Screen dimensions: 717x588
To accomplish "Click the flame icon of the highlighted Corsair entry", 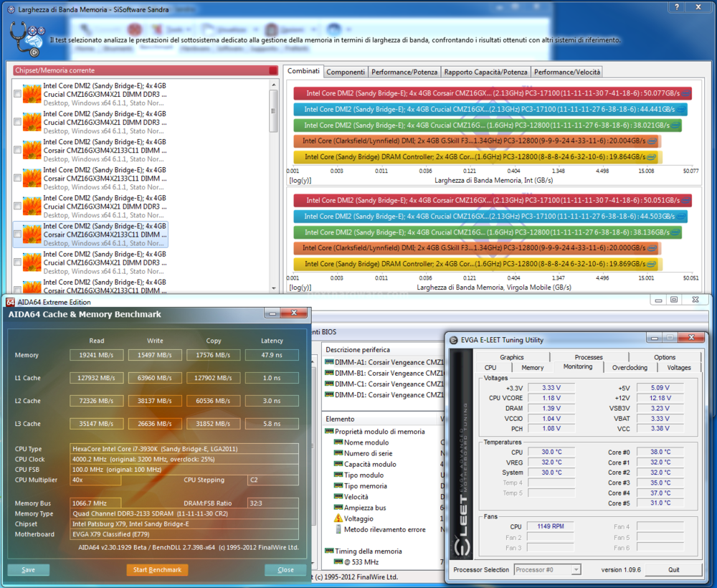I will pyautogui.click(x=32, y=234).
